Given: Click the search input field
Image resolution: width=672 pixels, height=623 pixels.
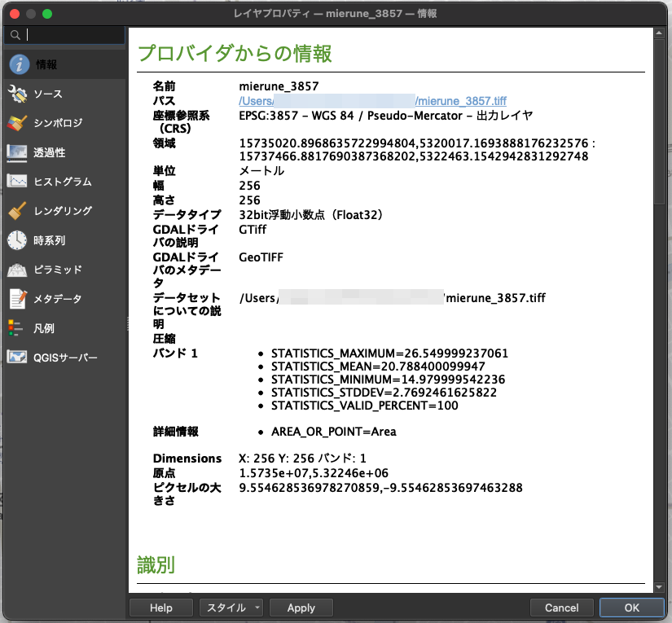Looking at the screenshot, I should (61, 35).
